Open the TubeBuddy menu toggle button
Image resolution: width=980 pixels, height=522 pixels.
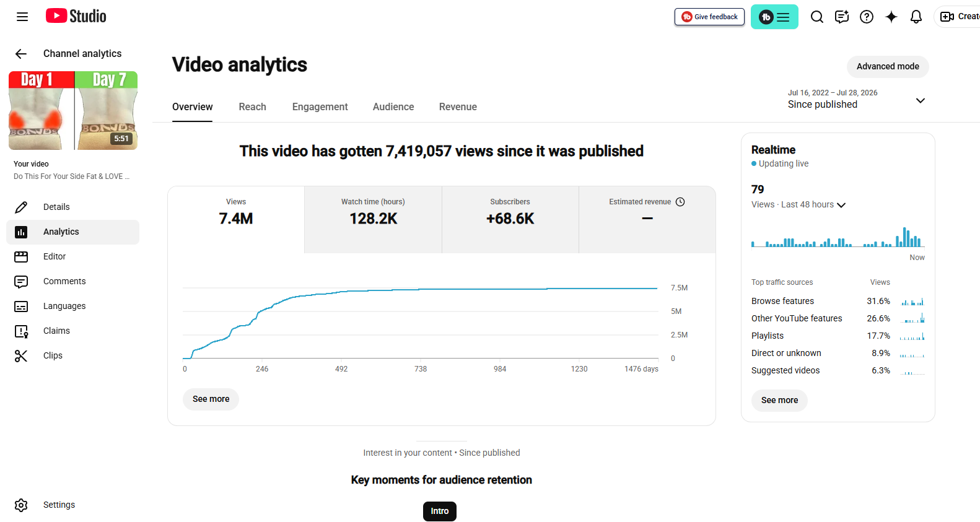coord(774,17)
